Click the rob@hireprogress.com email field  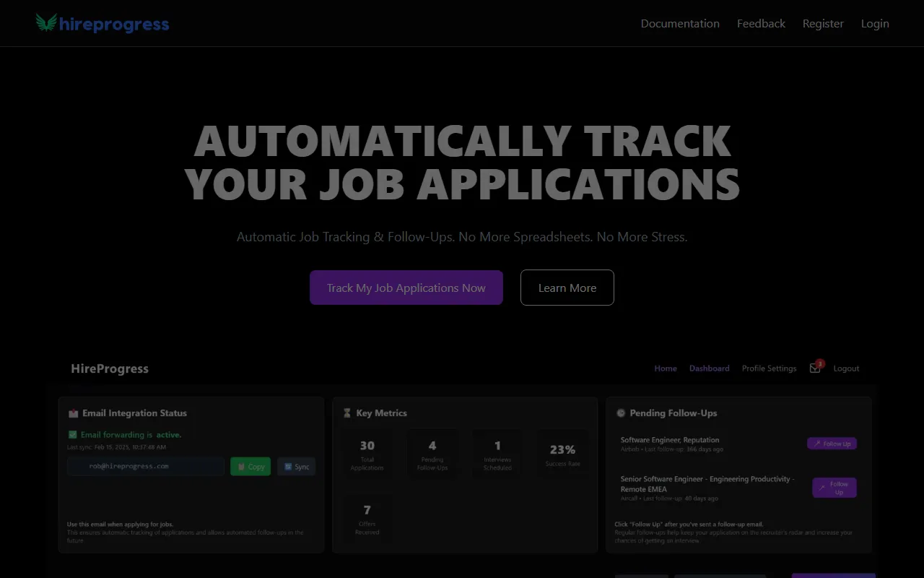point(145,467)
